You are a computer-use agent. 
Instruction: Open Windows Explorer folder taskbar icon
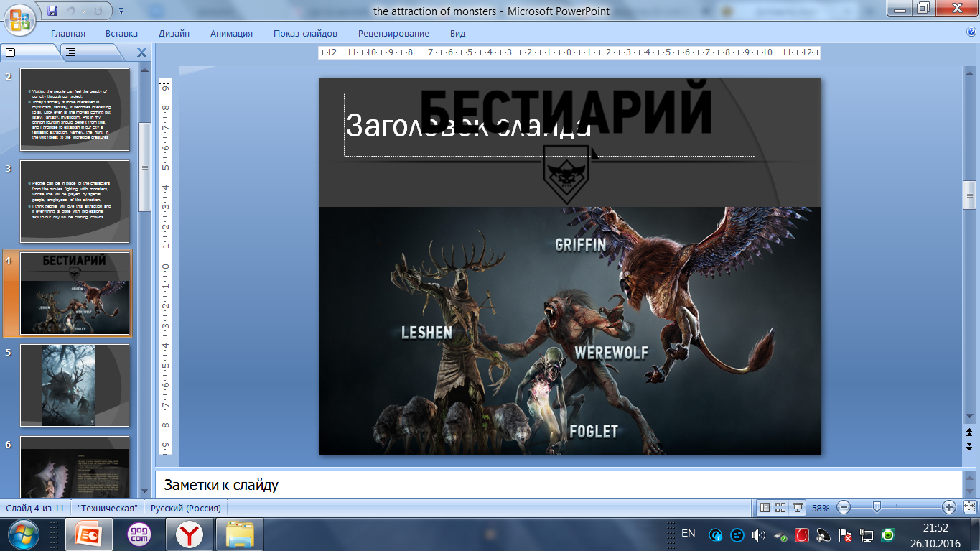pos(241,534)
